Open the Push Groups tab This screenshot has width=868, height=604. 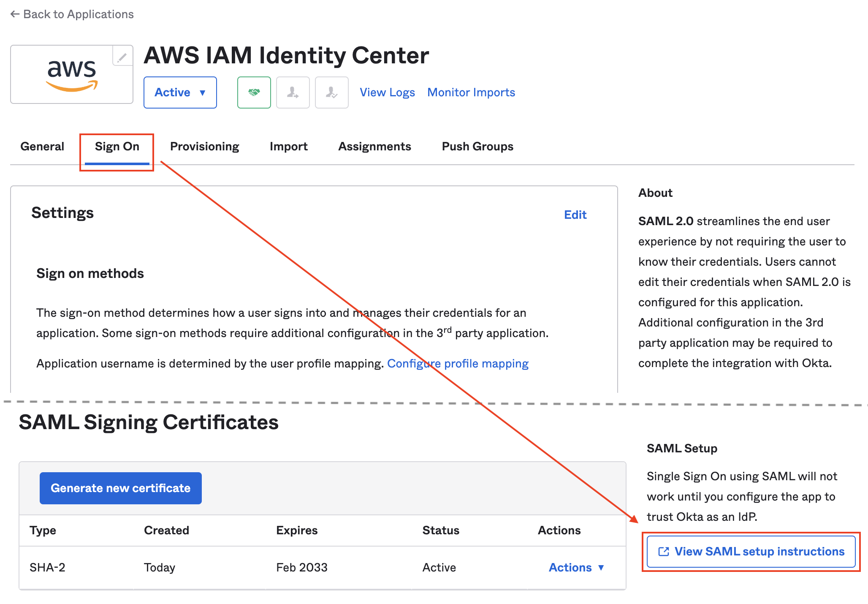tap(477, 147)
